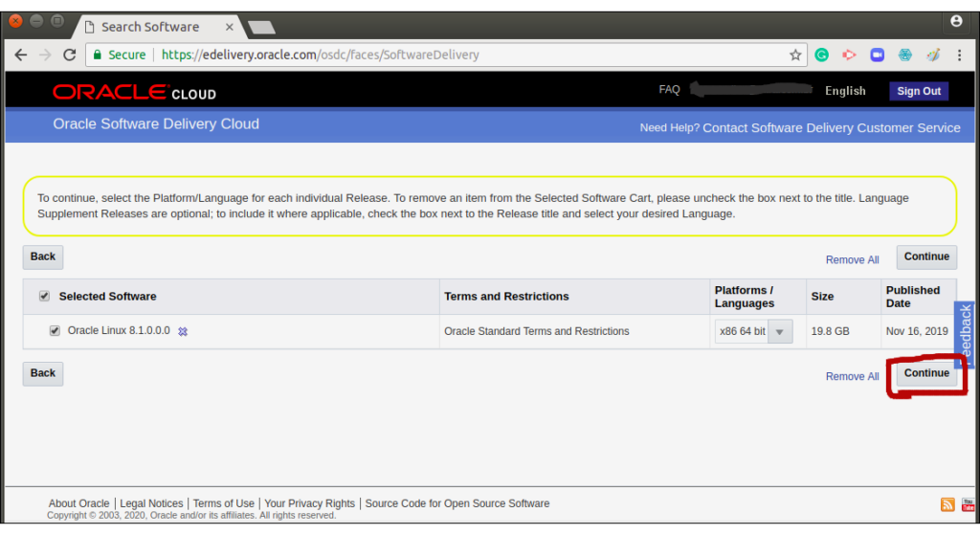The height and width of the screenshot is (535, 980).
Task: Open the x86 64 bit platform dropdown
Action: pos(754,331)
